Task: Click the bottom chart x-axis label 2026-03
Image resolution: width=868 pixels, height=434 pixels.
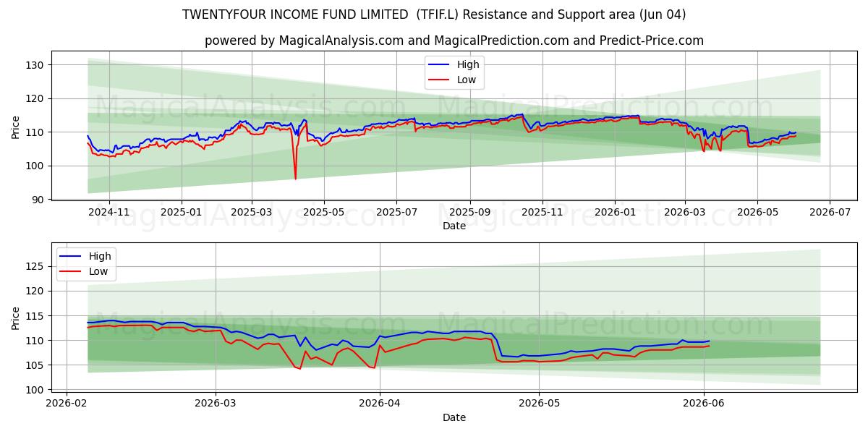Action: click(x=216, y=404)
